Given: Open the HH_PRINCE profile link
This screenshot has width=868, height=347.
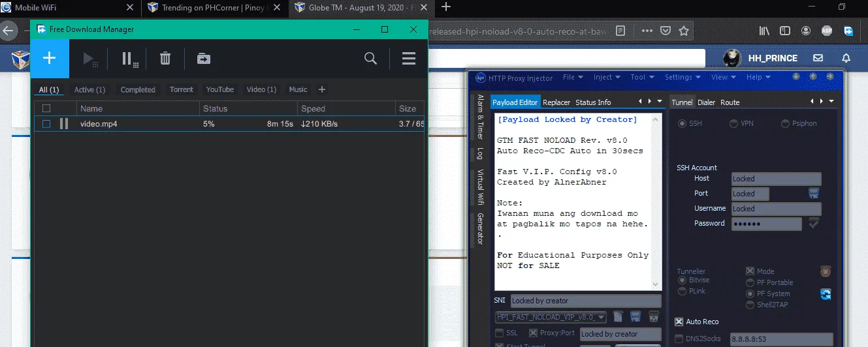Looking at the screenshot, I should coord(772,58).
